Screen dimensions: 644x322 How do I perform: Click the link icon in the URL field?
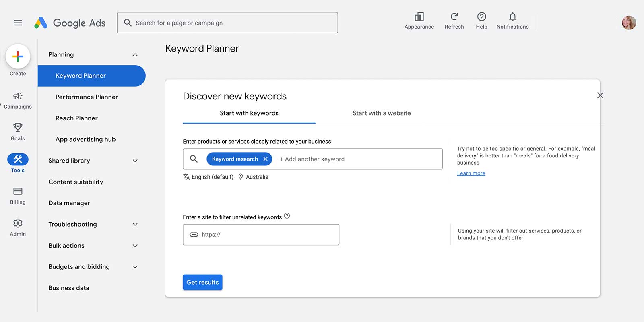194,235
